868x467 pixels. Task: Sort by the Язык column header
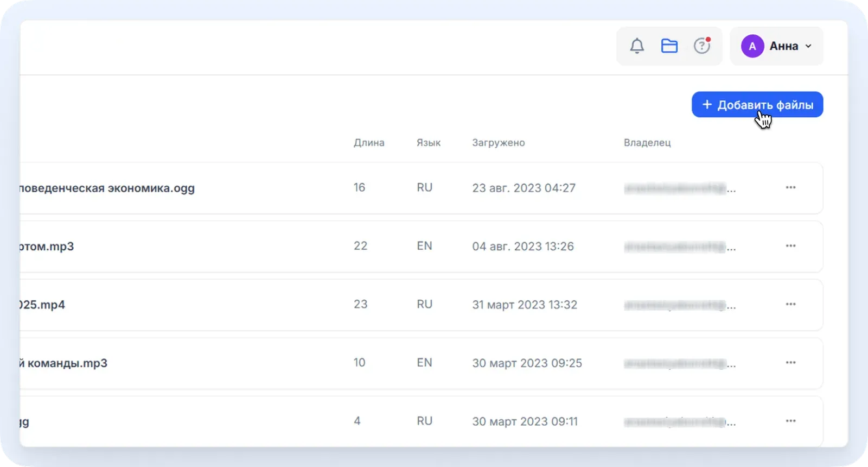click(x=429, y=142)
